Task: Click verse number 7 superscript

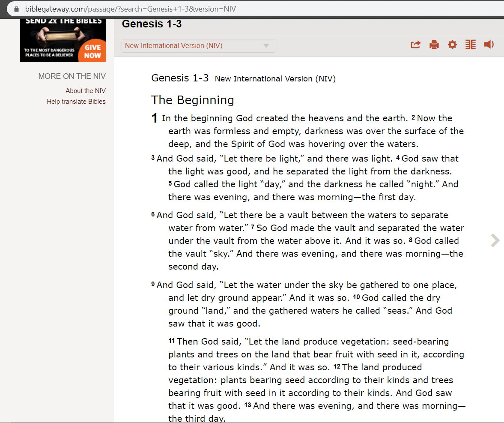Action: tap(253, 227)
